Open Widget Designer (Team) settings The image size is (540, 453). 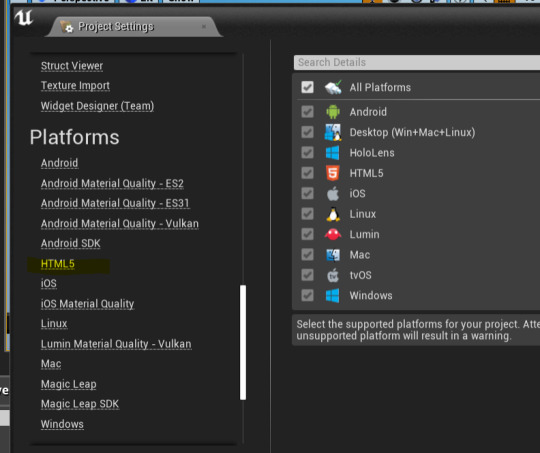[x=97, y=106]
